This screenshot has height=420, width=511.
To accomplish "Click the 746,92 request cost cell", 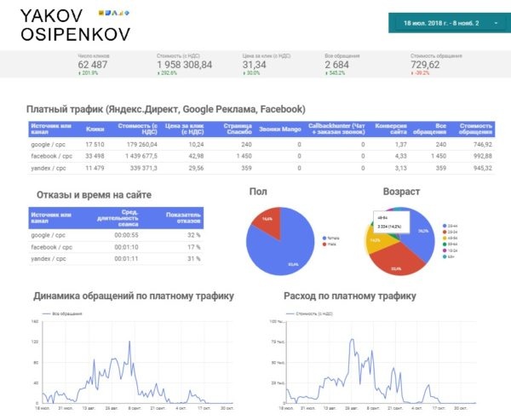I will click(x=483, y=145).
